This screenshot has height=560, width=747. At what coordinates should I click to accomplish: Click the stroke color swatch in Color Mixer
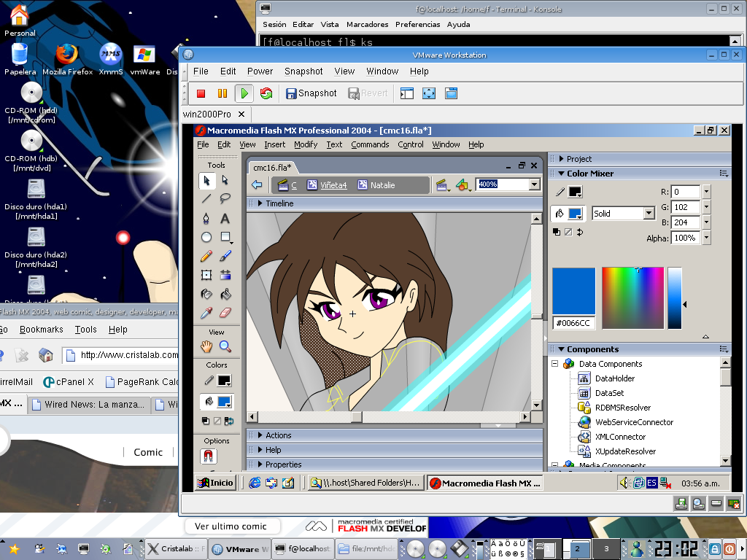pos(576,192)
